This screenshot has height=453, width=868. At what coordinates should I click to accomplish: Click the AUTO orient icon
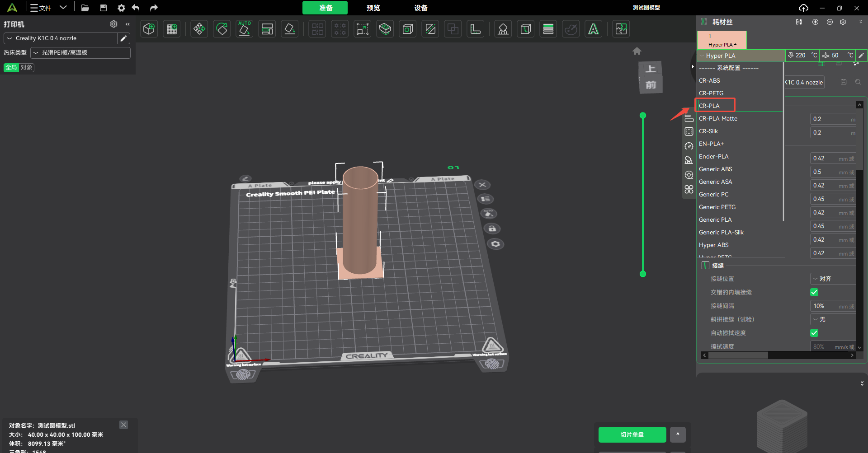[245, 29]
